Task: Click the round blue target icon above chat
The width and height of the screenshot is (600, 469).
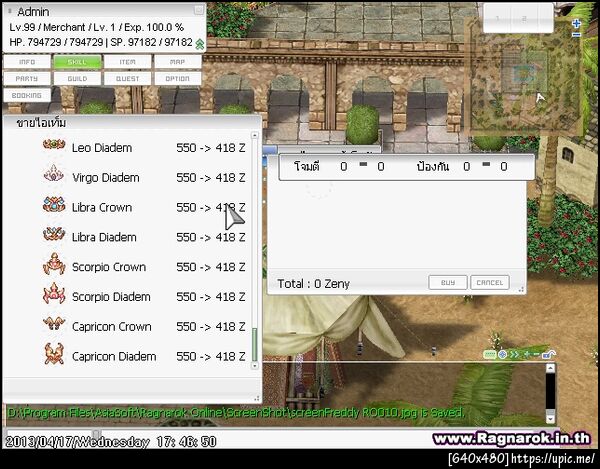Action: pos(502,355)
